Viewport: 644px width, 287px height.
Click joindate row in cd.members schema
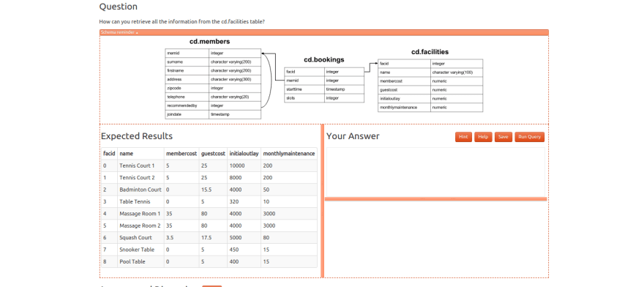[x=213, y=114]
